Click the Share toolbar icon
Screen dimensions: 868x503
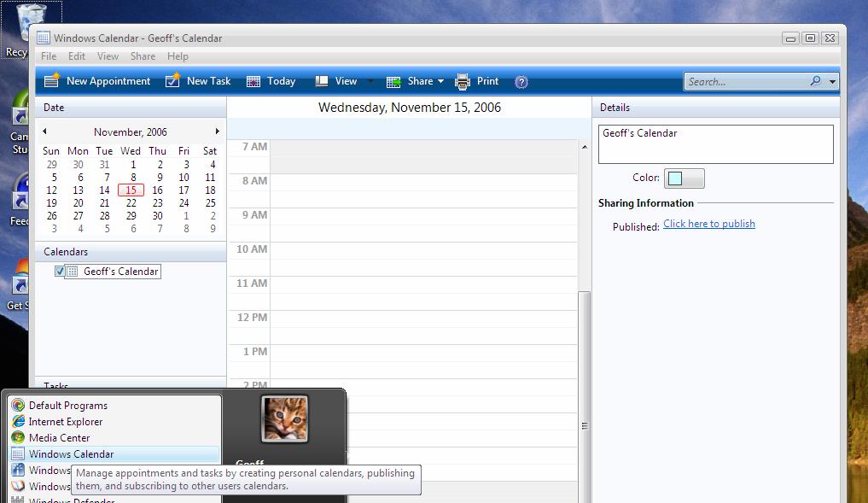coord(393,82)
